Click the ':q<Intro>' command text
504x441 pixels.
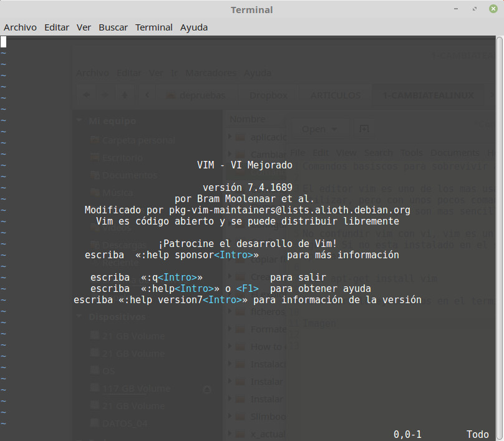pyautogui.click(x=172, y=277)
